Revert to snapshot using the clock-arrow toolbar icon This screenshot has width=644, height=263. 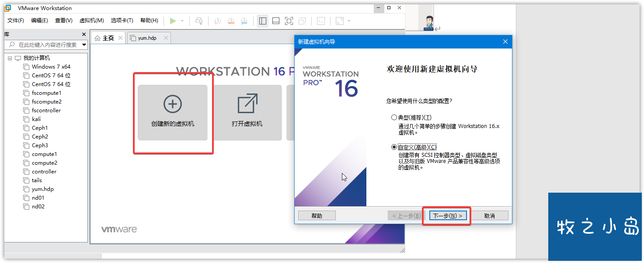(230, 21)
